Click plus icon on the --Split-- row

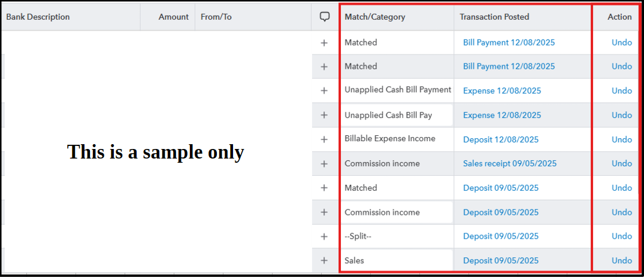coord(324,236)
